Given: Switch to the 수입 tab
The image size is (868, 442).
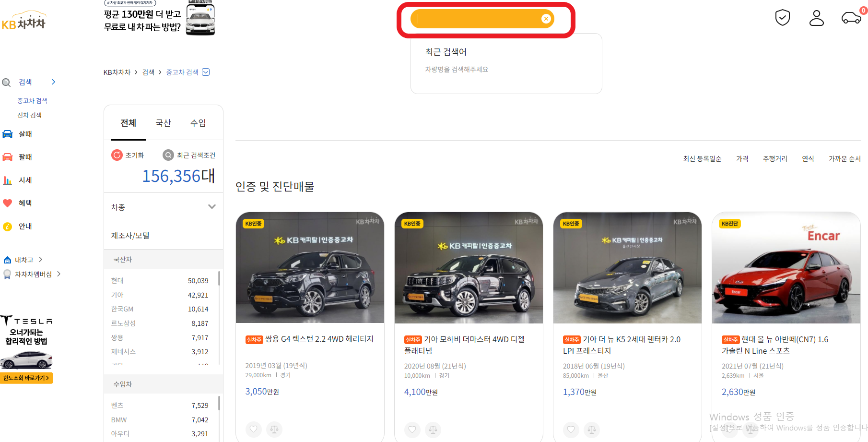Looking at the screenshot, I should pos(198,123).
